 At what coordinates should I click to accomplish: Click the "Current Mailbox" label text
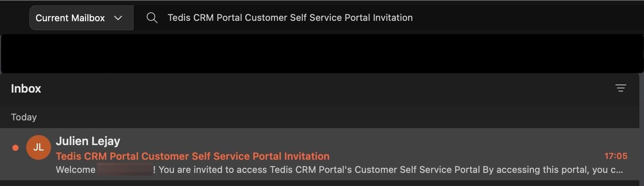[x=70, y=18]
